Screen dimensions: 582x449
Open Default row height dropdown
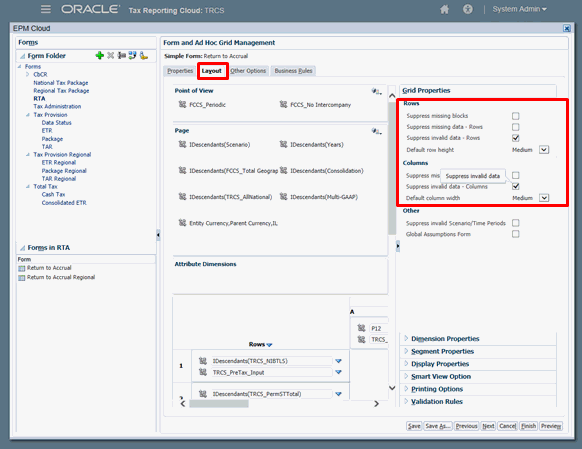(544, 150)
